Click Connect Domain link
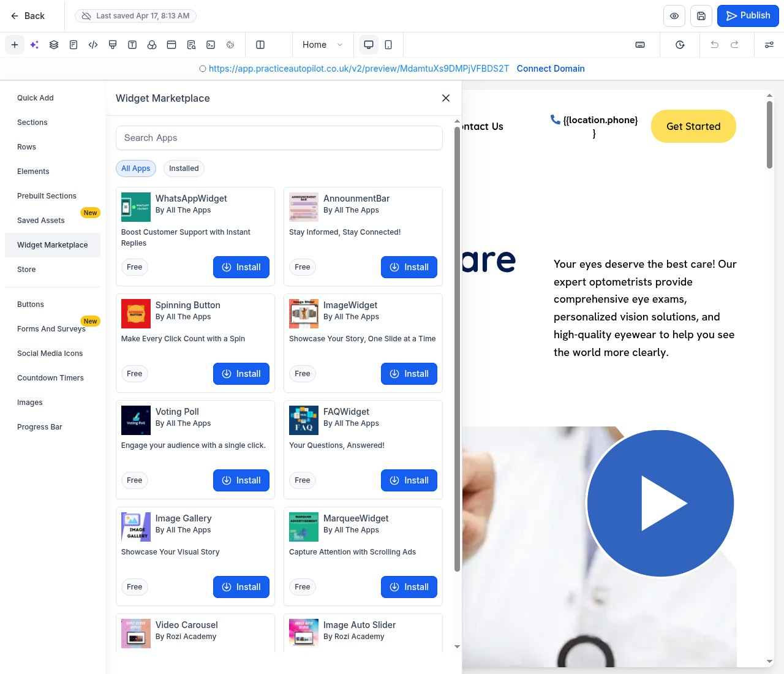The height and width of the screenshot is (674, 784). 551,69
